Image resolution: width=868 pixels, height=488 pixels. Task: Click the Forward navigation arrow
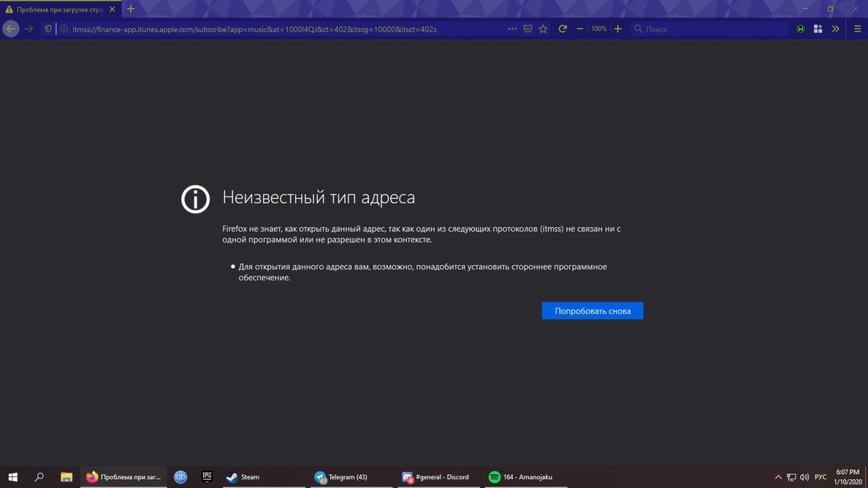(28, 28)
